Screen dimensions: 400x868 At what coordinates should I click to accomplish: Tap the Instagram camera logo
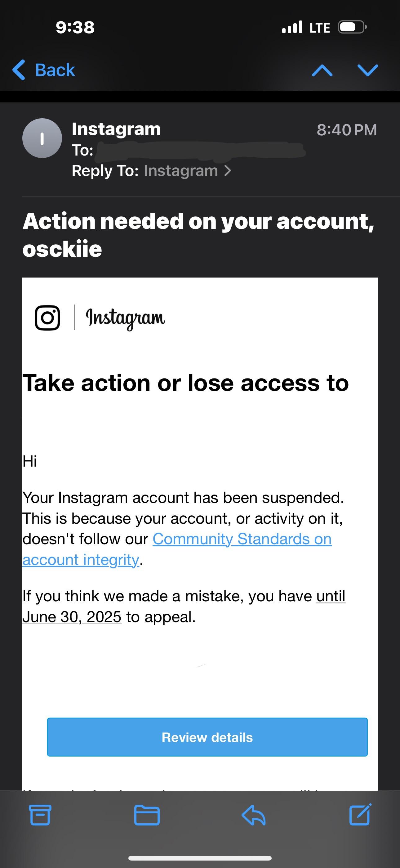[x=47, y=318]
